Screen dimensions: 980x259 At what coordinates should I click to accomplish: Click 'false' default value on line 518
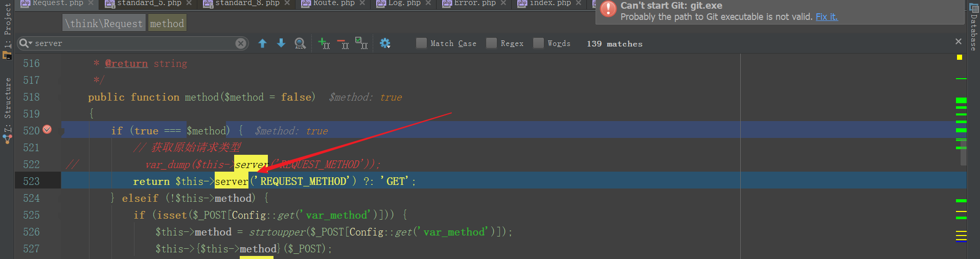coord(296,97)
